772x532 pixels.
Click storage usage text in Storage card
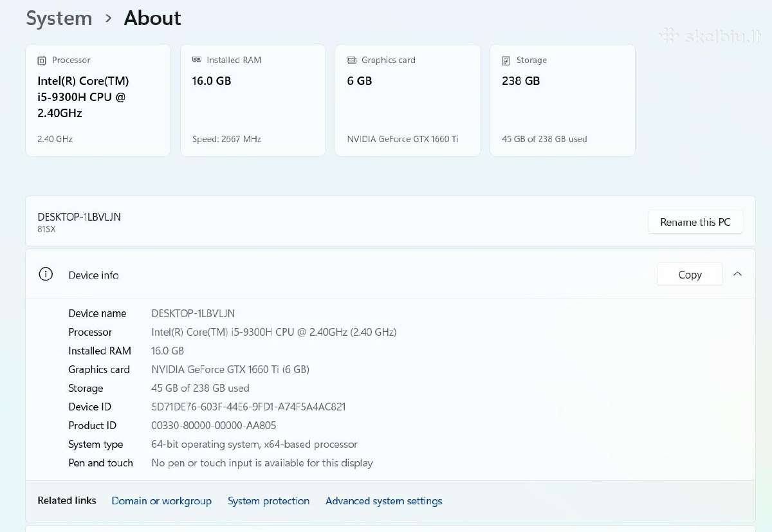pyautogui.click(x=544, y=139)
